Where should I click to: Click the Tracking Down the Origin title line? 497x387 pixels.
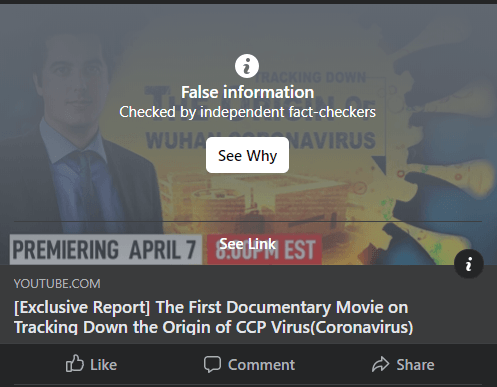(x=214, y=327)
